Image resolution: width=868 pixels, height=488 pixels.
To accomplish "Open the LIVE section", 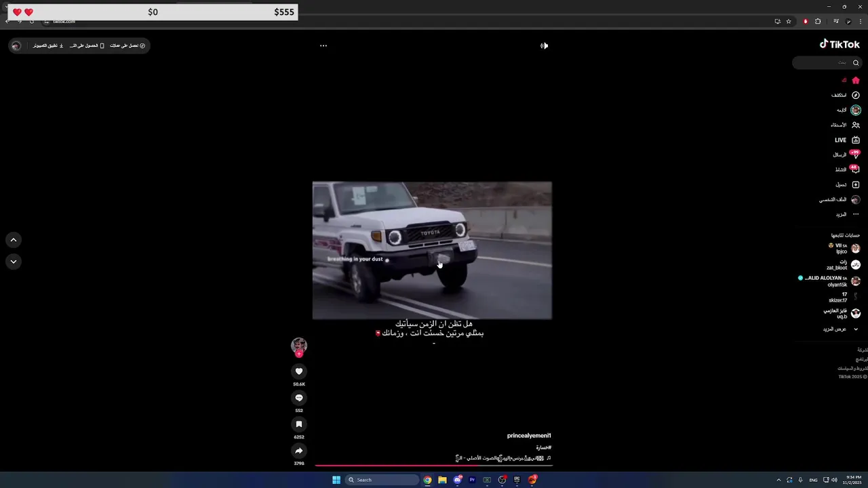I will pos(847,140).
